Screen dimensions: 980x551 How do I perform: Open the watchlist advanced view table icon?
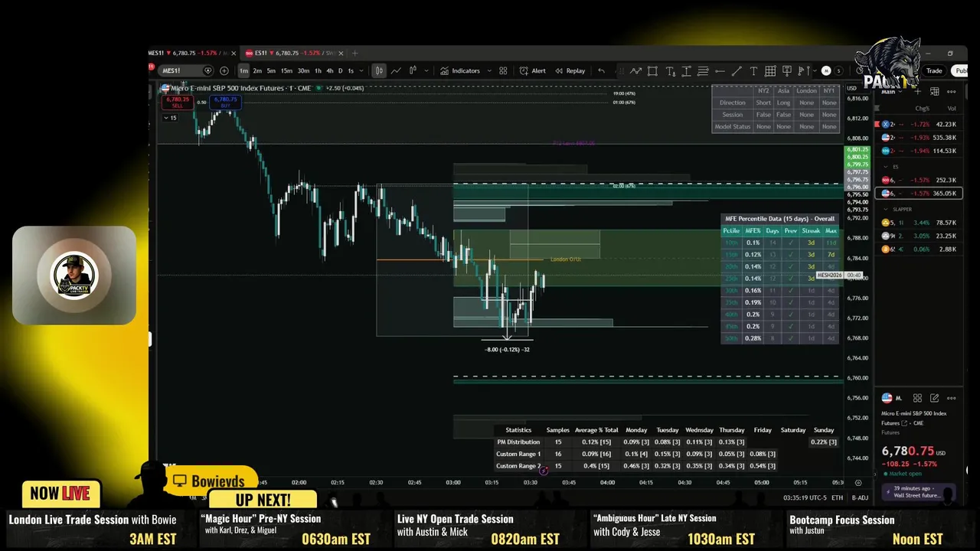point(934,91)
